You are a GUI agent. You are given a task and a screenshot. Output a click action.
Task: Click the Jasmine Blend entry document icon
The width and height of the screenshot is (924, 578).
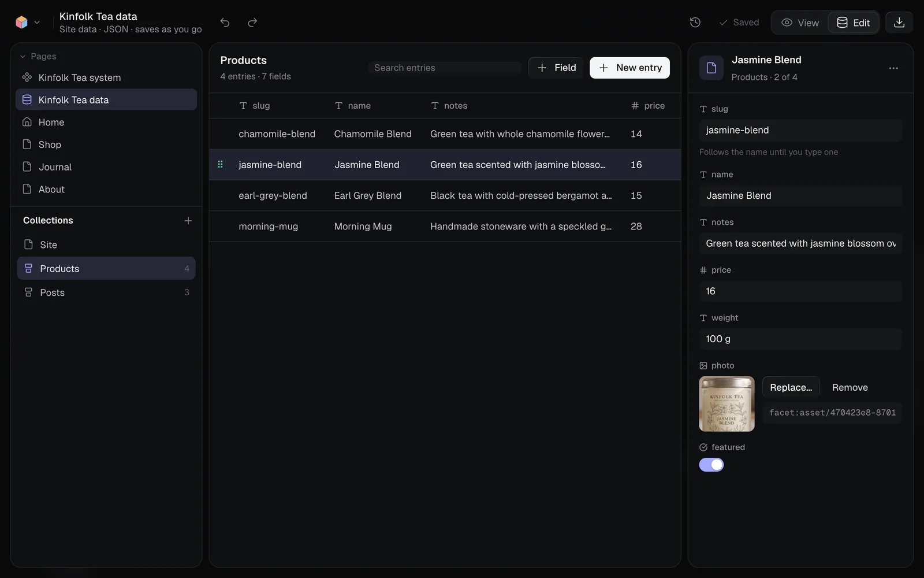click(711, 68)
